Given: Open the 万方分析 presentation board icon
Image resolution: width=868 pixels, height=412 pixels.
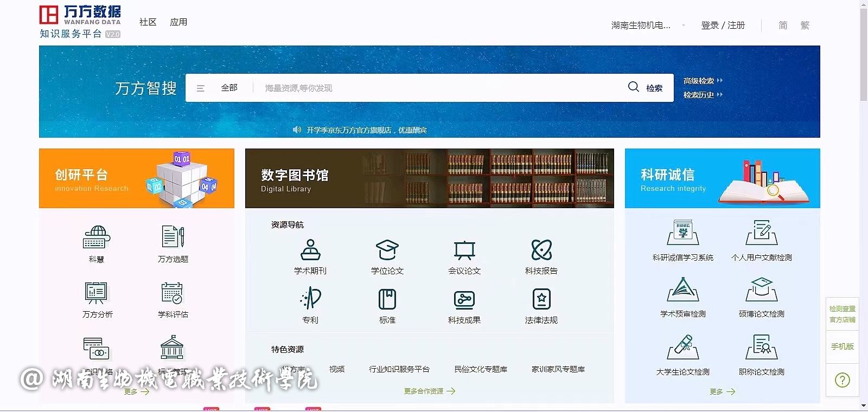Looking at the screenshot, I should [x=97, y=293].
